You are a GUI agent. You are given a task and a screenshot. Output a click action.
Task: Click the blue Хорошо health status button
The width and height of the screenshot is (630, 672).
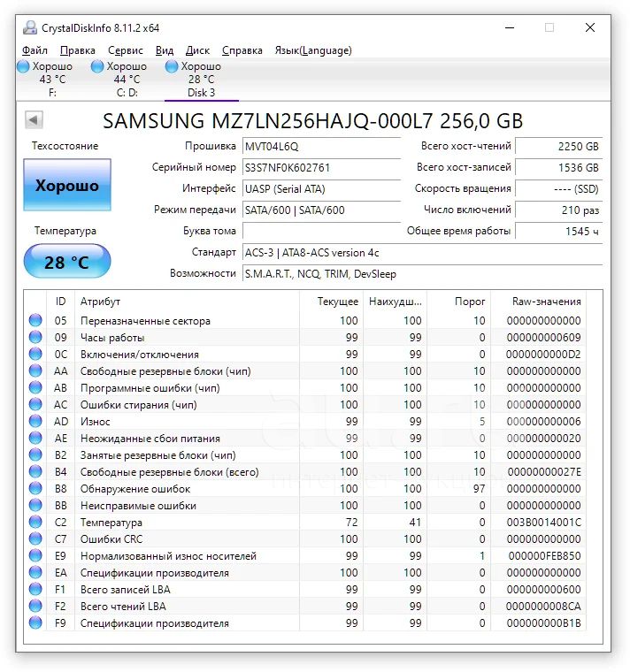pyautogui.click(x=67, y=185)
